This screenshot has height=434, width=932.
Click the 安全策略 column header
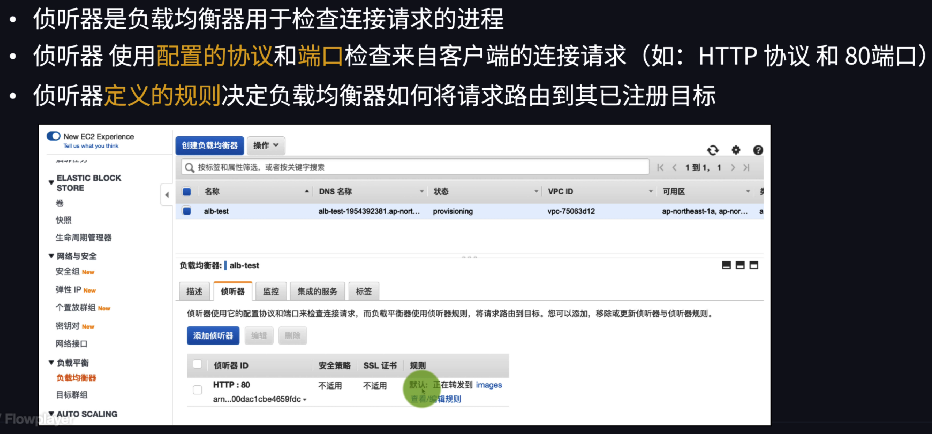334,365
